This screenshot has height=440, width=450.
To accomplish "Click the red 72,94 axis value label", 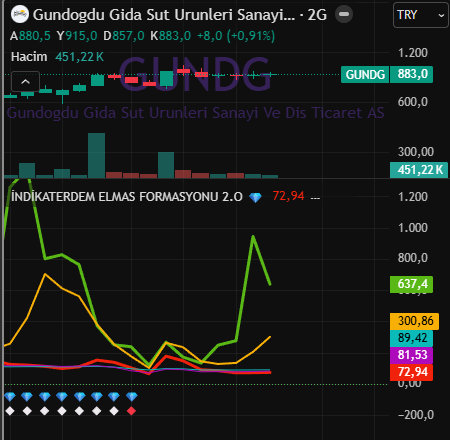I will tap(411, 372).
